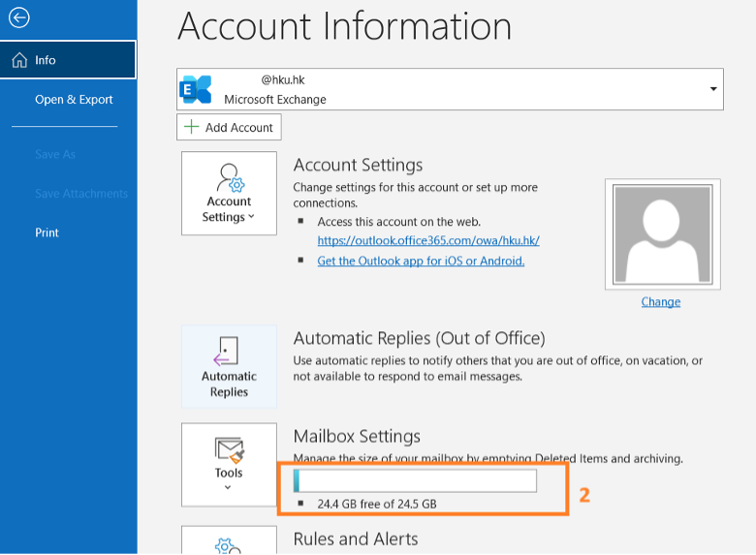Click the Change photo link
756x555 pixels.
[x=661, y=301]
